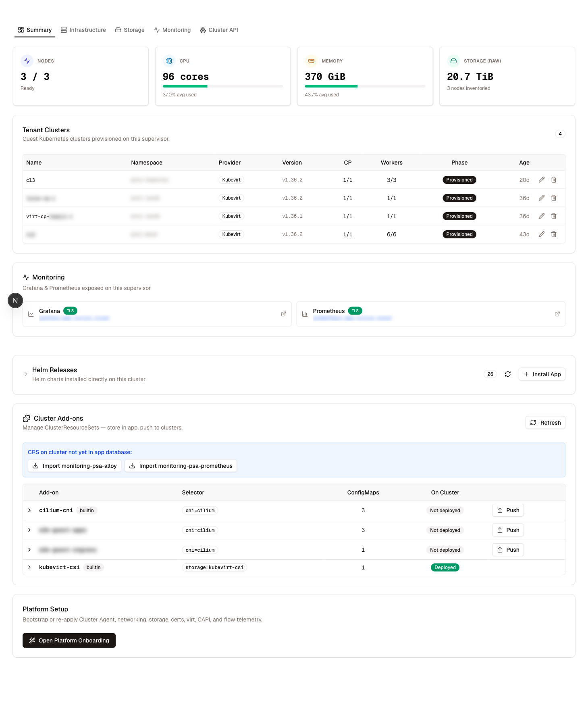Push the cilium-cni add-on
The height and width of the screenshot is (709, 588).
tap(508, 510)
